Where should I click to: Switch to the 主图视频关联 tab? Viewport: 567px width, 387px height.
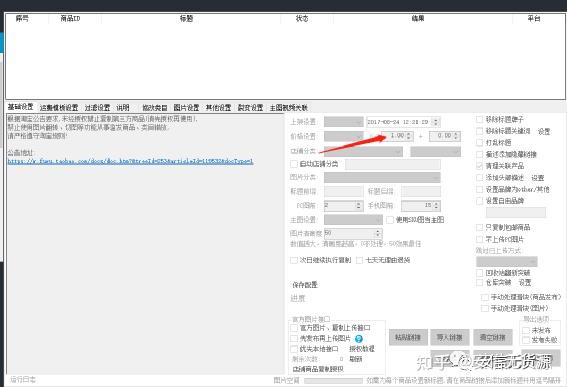289,108
